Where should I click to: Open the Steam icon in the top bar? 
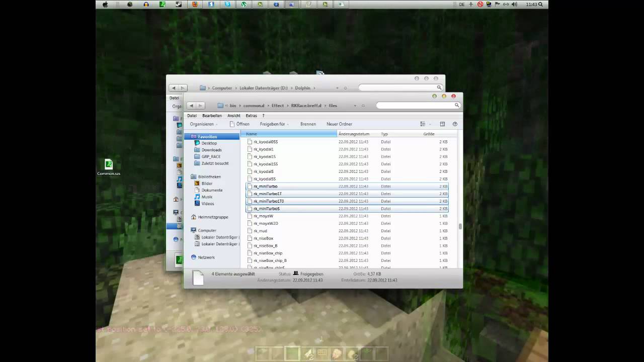coord(179,4)
